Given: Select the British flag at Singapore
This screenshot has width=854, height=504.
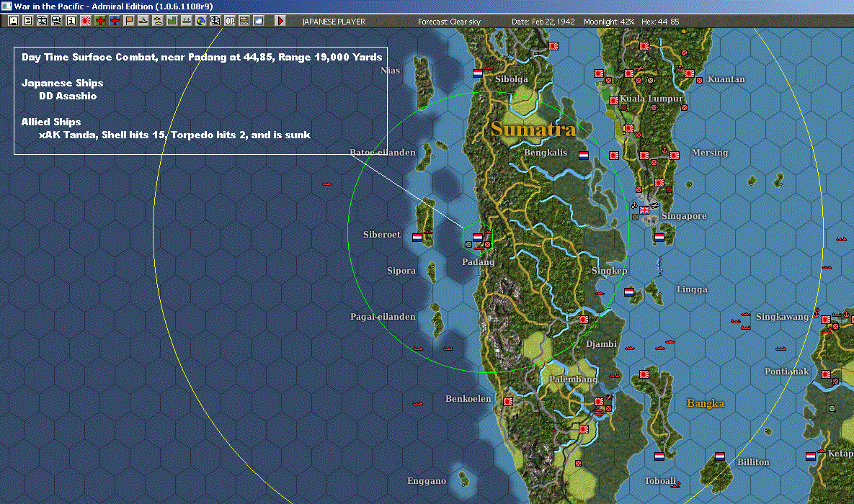Looking at the screenshot, I should (x=644, y=210).
